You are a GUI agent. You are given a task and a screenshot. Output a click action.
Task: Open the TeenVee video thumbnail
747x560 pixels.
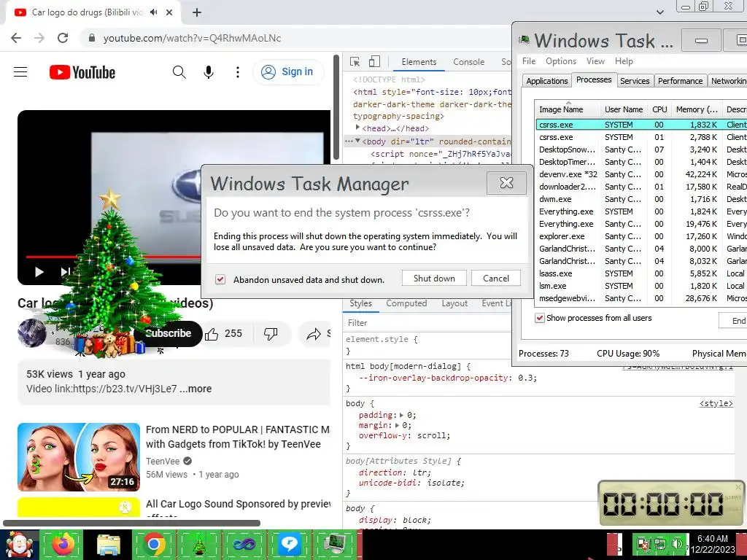tap(79, 457)
